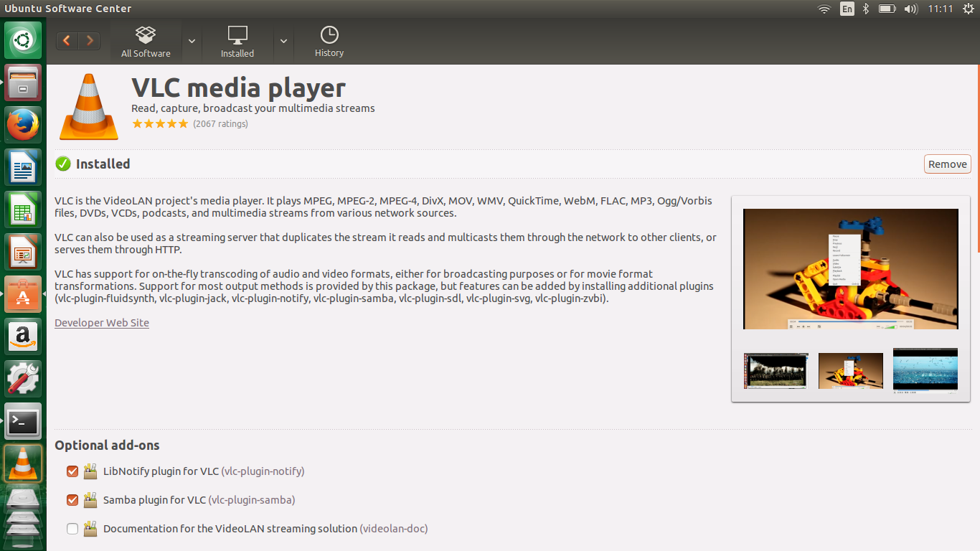
Task: Open the Developer Web Site link
Action: (x=101, y=323)
